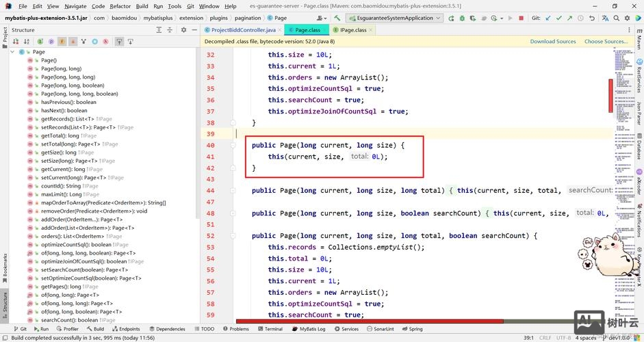Click the Debug bug icon in toolbar
This screenshot has height=342, width=644.
[x=463, y=18]
